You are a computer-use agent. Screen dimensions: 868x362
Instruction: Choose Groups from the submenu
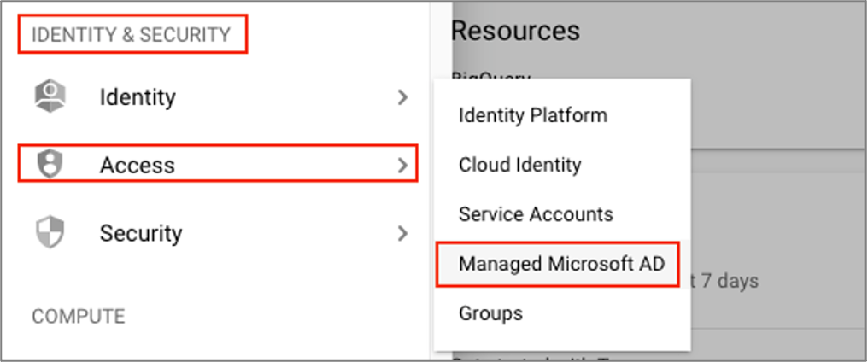[x=490, y=313]
